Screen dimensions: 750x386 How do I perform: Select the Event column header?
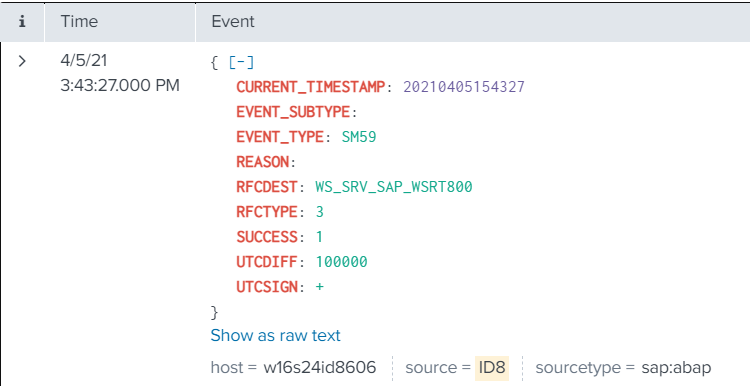(x=233, y=22)
